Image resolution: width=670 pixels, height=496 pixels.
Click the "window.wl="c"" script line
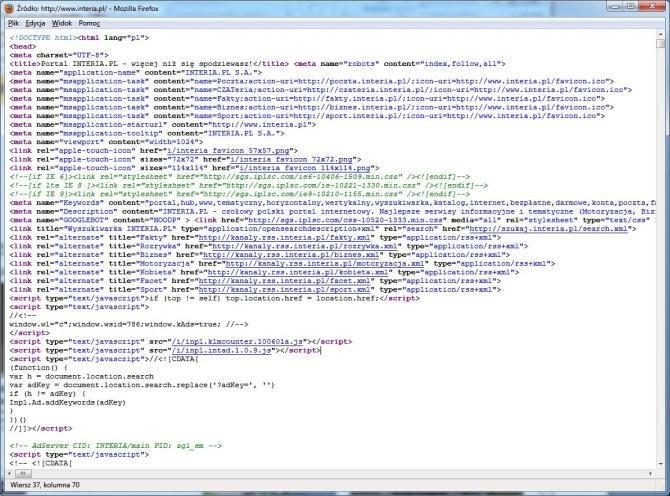pos(129,324)
